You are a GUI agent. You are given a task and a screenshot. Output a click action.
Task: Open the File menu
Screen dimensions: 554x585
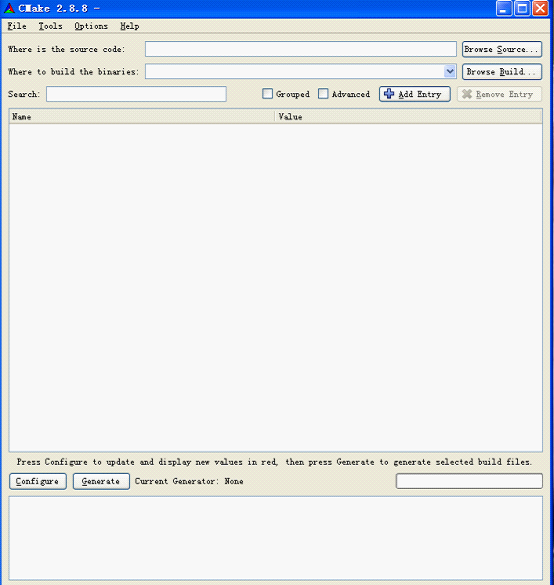coord(17,26)
